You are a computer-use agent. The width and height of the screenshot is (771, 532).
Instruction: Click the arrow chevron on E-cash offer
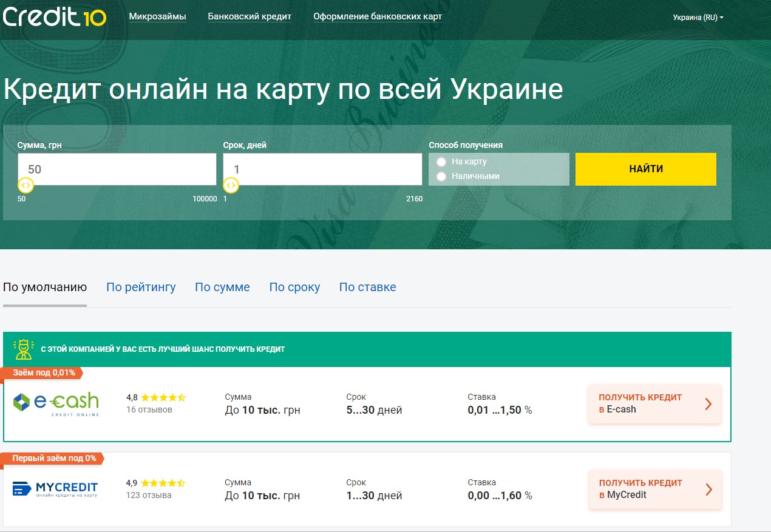tap(708, 404)
